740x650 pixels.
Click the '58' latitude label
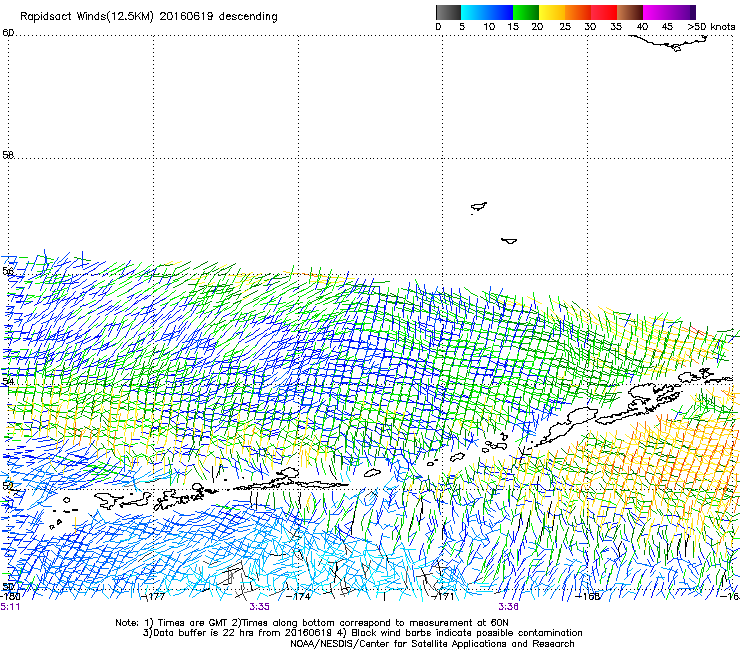(x=8, y=155)
